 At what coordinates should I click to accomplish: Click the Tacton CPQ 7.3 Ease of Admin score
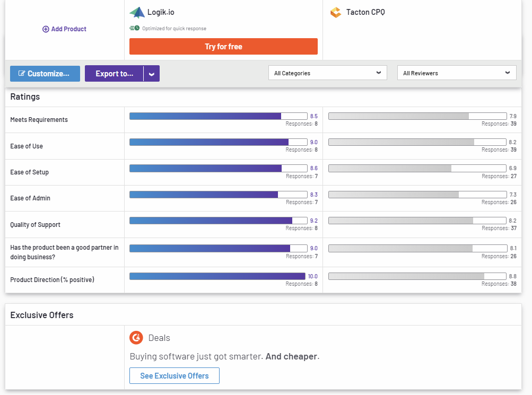point(513,195)
